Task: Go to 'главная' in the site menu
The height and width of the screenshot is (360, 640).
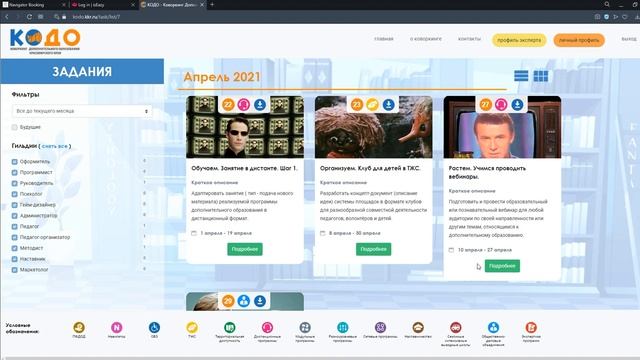Action: [x=384, y=39]
